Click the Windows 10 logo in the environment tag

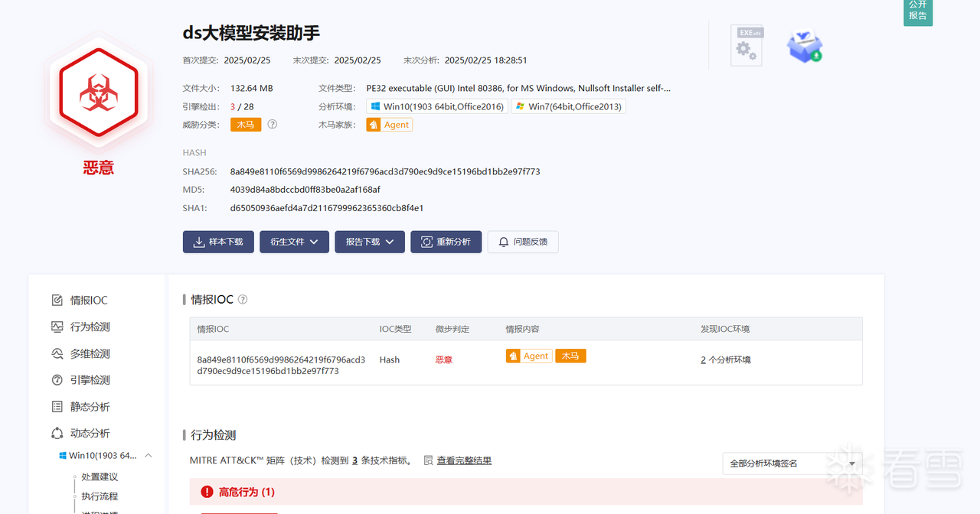(375, 106)
